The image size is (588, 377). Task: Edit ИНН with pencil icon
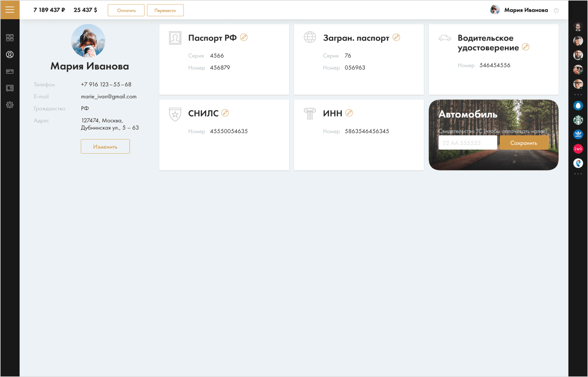349,113
